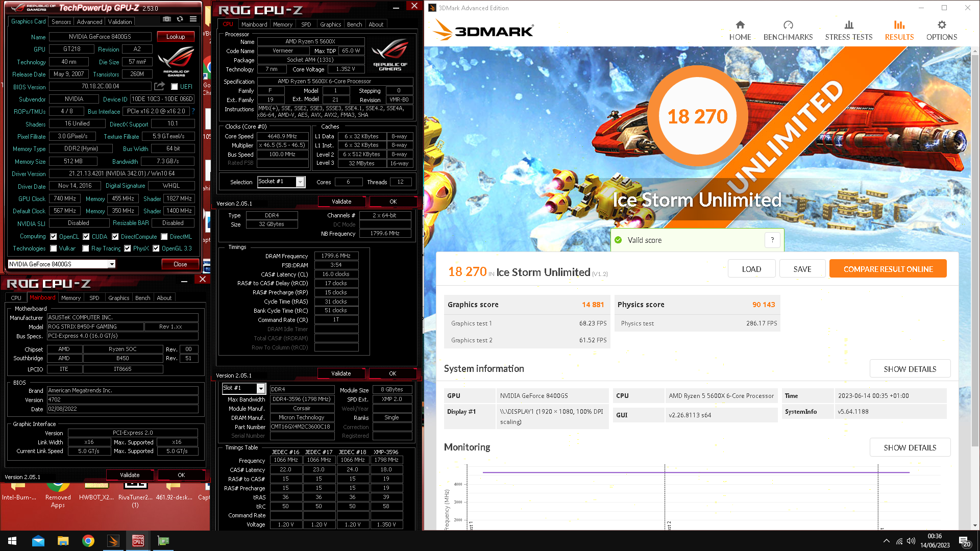The width and height of the screenshot is (980, 551).
Task: Click the Lookup button in GPU-Z
Action: coord(175,37)
